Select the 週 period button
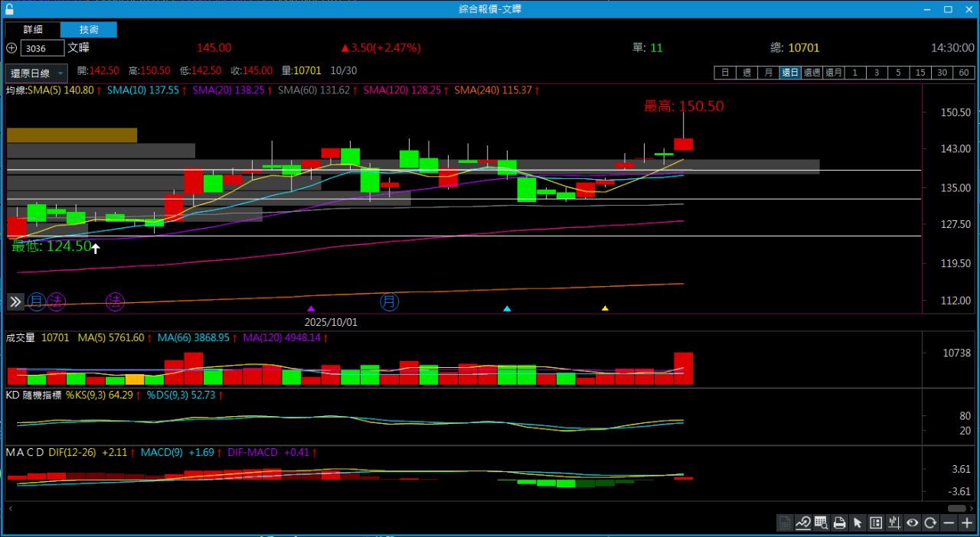This screenshot has width=980, height=537. (746, 73)
